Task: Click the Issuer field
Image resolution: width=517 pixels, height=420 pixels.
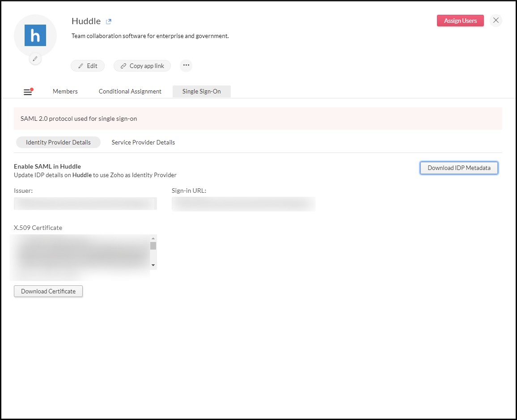Action: pyautogui.click(x=85, y=204)
